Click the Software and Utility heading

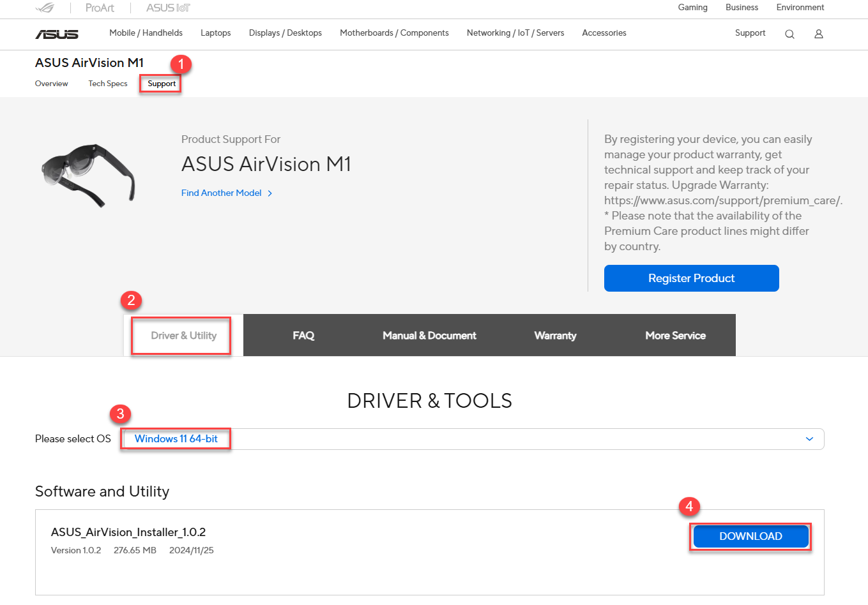tap(102, 491)
